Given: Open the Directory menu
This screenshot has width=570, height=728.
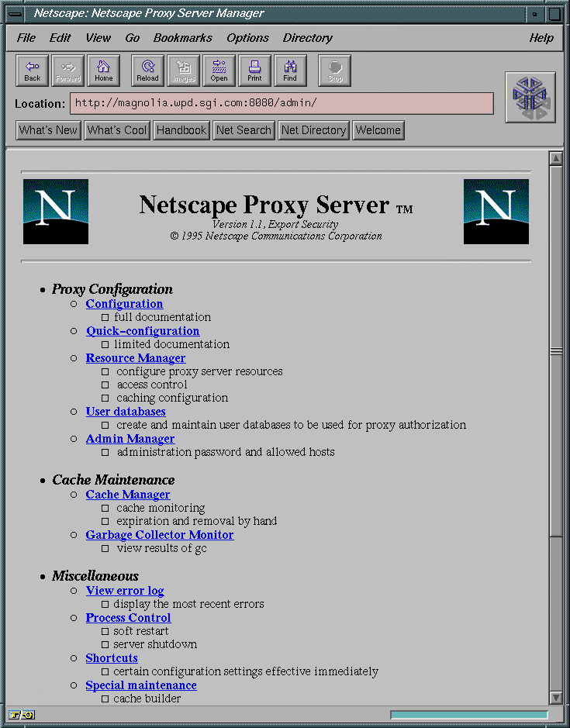Looking at the screenshot, I should click(x=308, y=38).
